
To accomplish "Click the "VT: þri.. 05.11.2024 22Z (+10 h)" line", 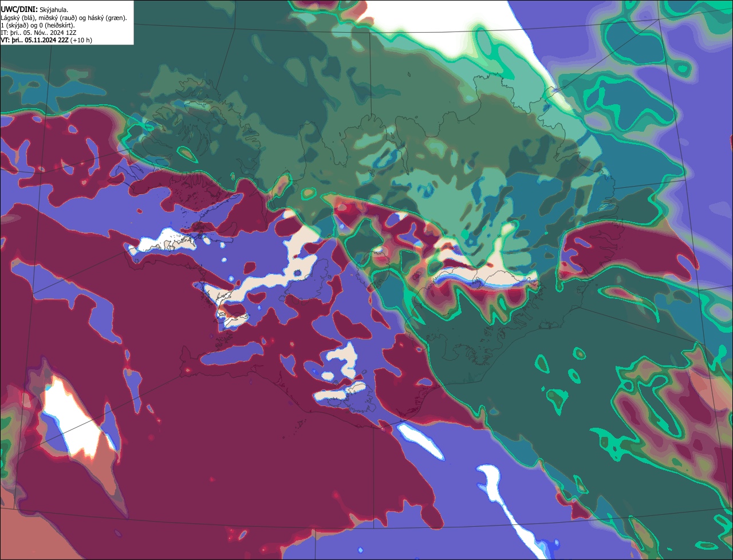I will [x=46, y=40].
